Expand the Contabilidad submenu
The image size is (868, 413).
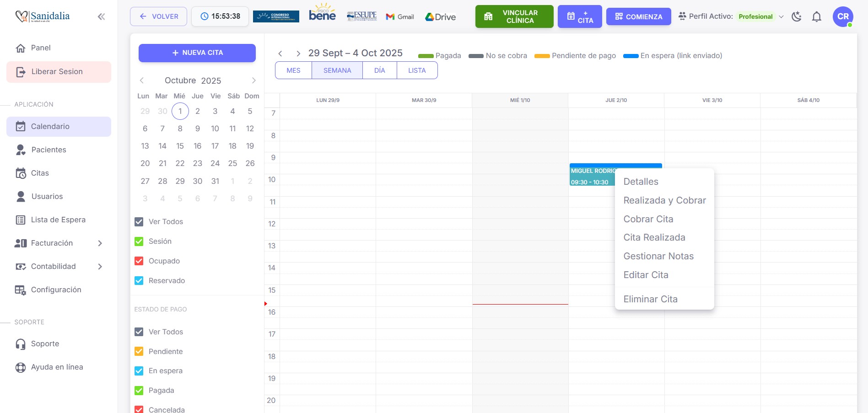click(x=100, y=267)
